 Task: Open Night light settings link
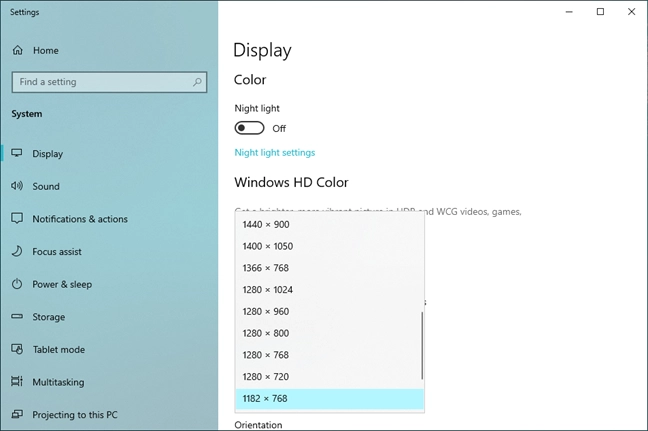click(x=274, y=152)
